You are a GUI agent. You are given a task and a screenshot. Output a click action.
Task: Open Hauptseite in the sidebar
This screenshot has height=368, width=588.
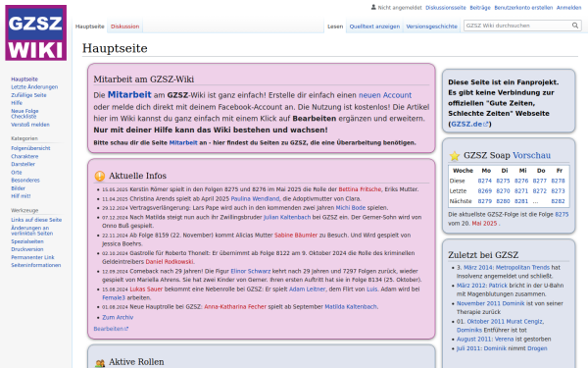tap(24, 79)
